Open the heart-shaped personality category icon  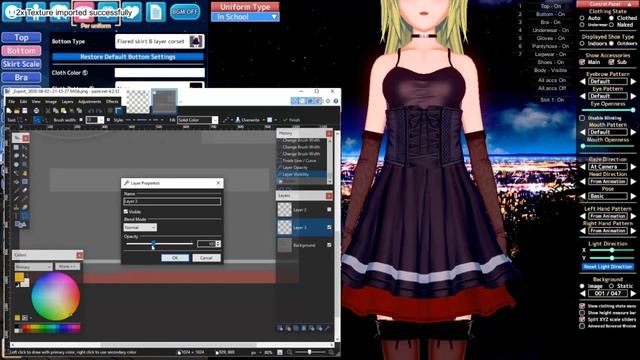tap(132, 12)
